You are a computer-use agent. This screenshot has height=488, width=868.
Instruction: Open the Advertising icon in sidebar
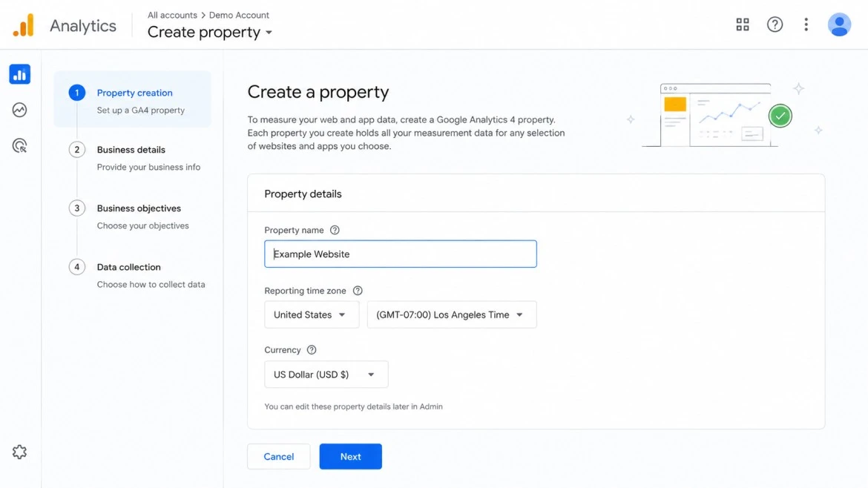(19, 146)
